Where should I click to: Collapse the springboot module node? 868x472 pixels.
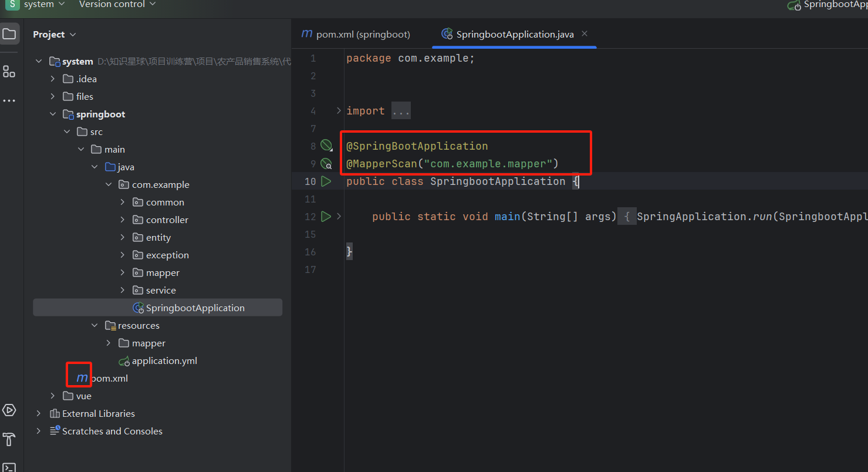point(53,114)
